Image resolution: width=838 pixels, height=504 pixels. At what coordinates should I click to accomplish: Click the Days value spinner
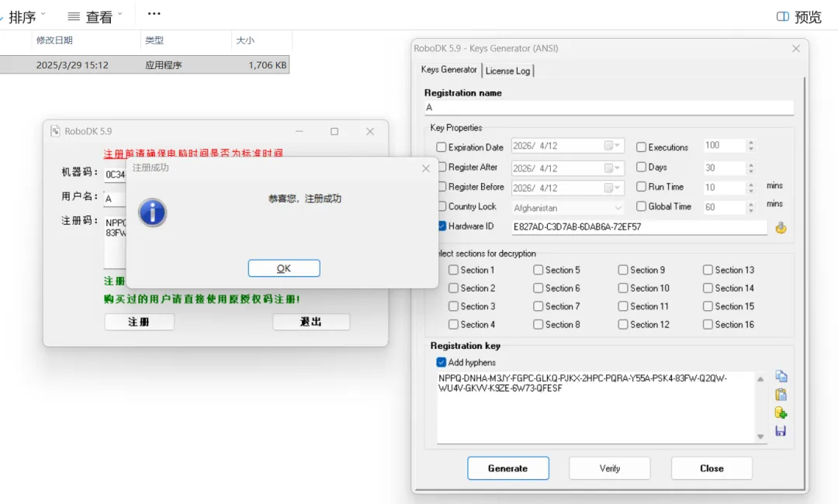point(751,167)
